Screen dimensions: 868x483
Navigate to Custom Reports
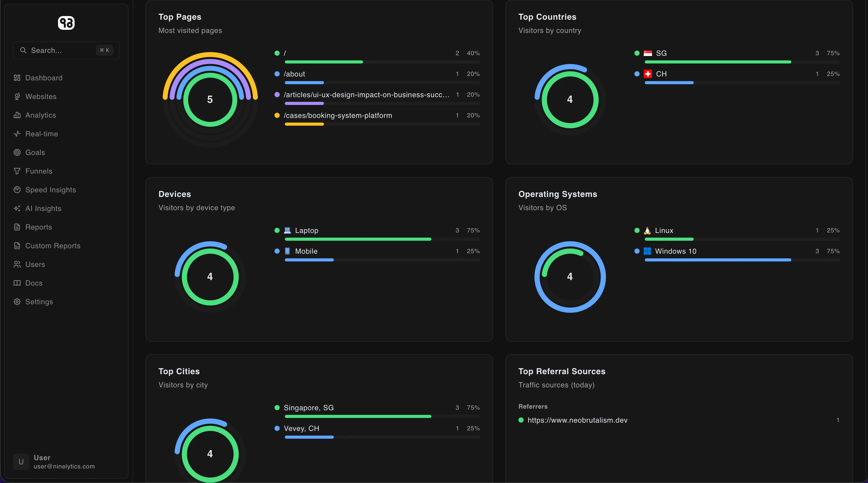pos(66,246)
